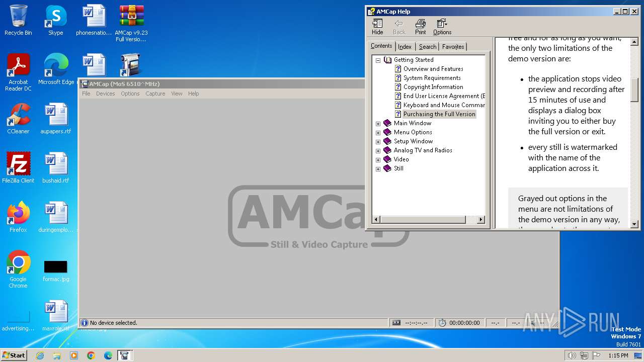Screen dimensions: 644x362
Task: Click the stopwatch icon in AMCap status bar
Action: tap(442, 323)
